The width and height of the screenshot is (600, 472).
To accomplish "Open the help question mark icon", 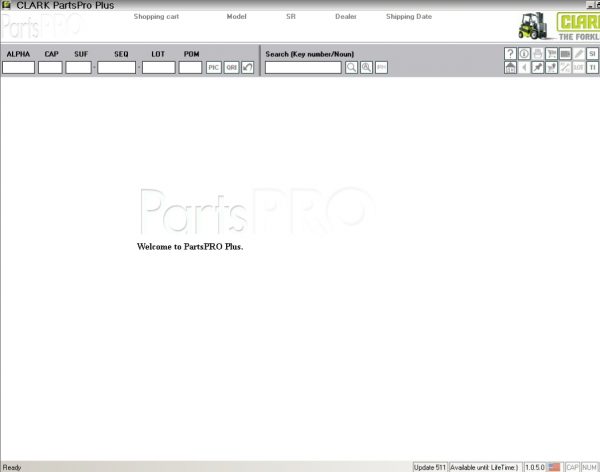I will (x=510, y=54).
